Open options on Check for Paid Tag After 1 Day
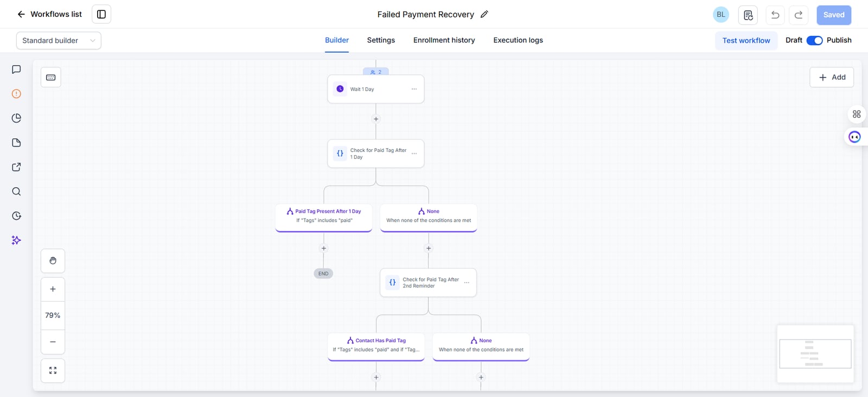The height and width of the screenshot is (397, 868). coord(414,153)
